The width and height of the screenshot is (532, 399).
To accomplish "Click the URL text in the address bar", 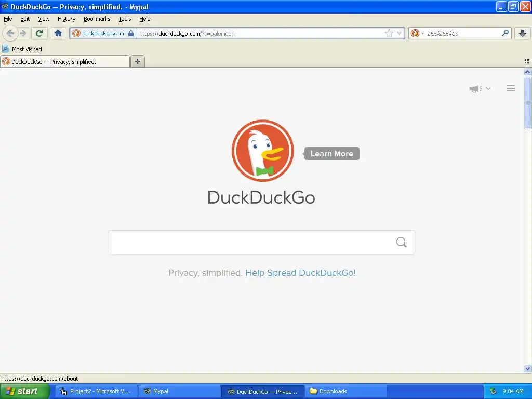I will pyautogui.click(x=187, y=34).
